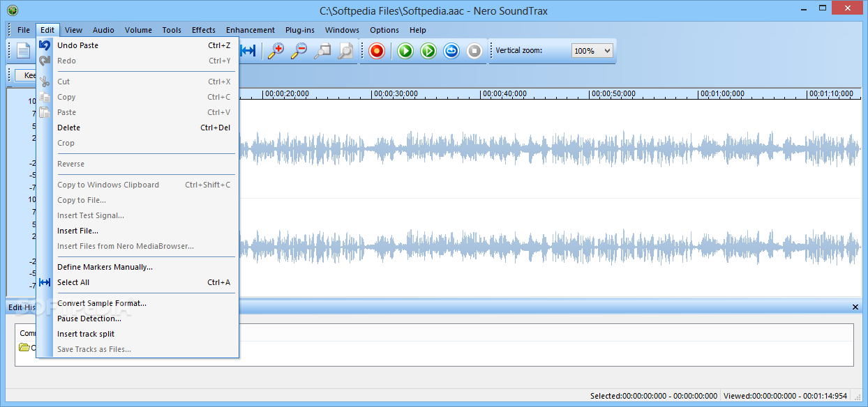
Task: Open the Windows menu
Action: (342, 30)
